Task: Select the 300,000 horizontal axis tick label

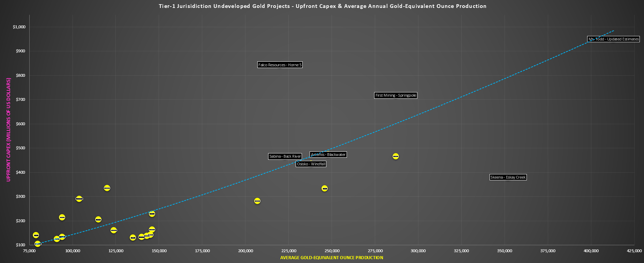Action: 418,251
